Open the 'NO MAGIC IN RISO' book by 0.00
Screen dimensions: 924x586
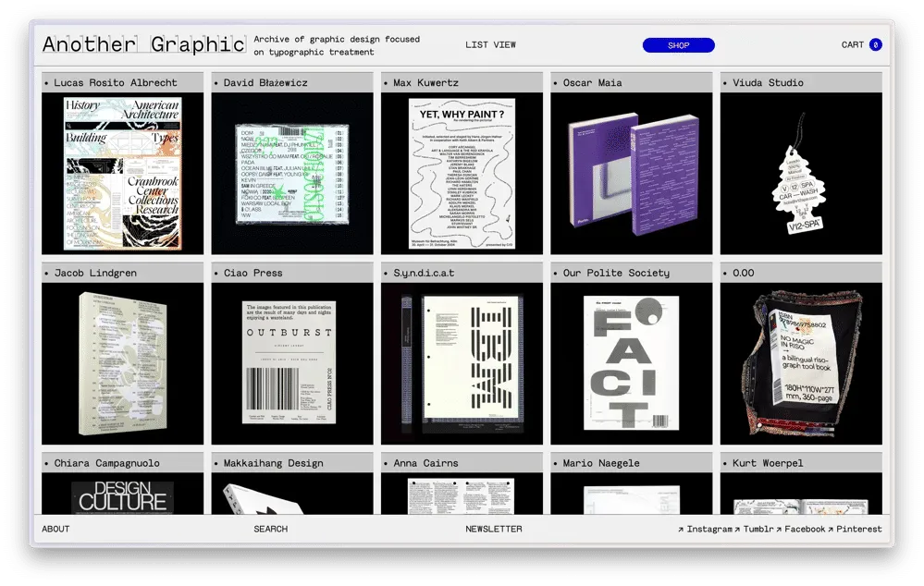(801, 362)
